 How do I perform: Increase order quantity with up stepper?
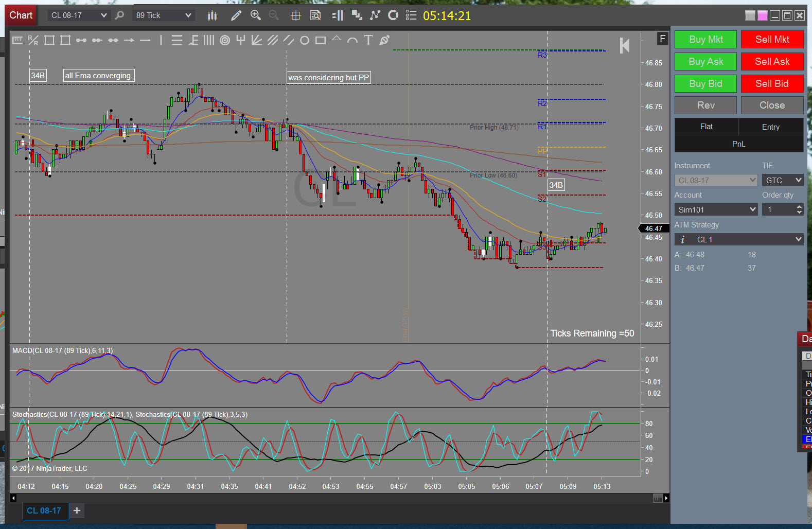tap(799, 207)
